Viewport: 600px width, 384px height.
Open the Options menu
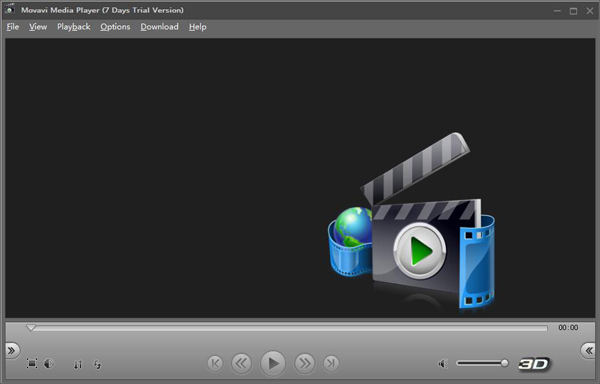point(115,27)
